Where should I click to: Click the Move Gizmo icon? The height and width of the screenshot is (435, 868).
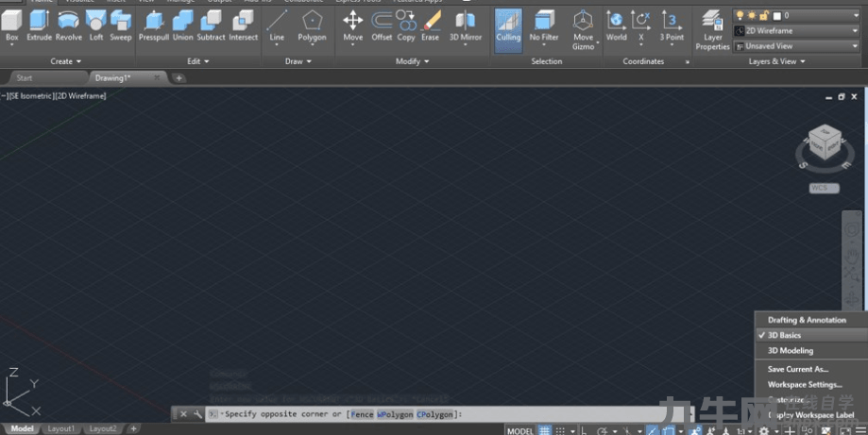[584, 30]
